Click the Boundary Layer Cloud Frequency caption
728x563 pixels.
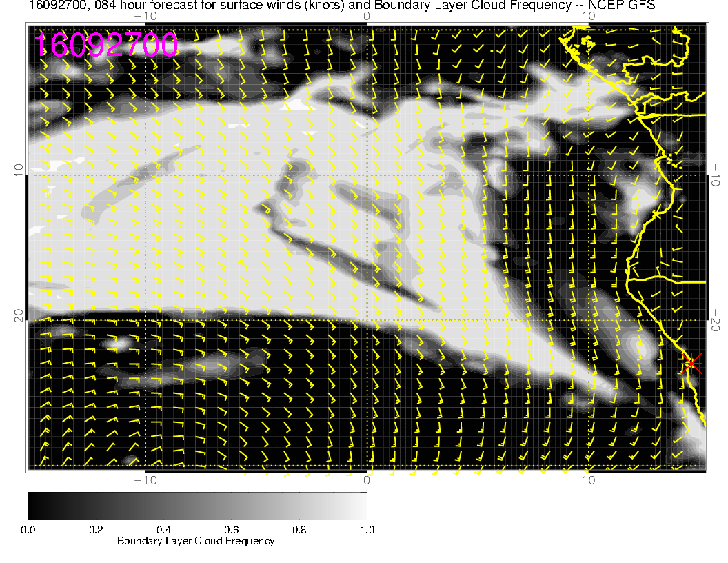196,541
